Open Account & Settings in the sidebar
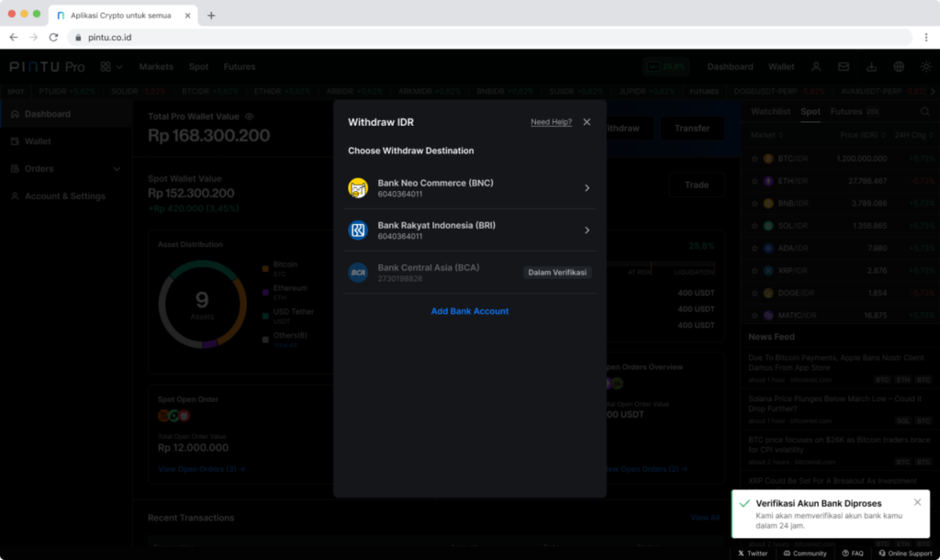Viewport: 940px width, 560px height. (x=66, y=196)
